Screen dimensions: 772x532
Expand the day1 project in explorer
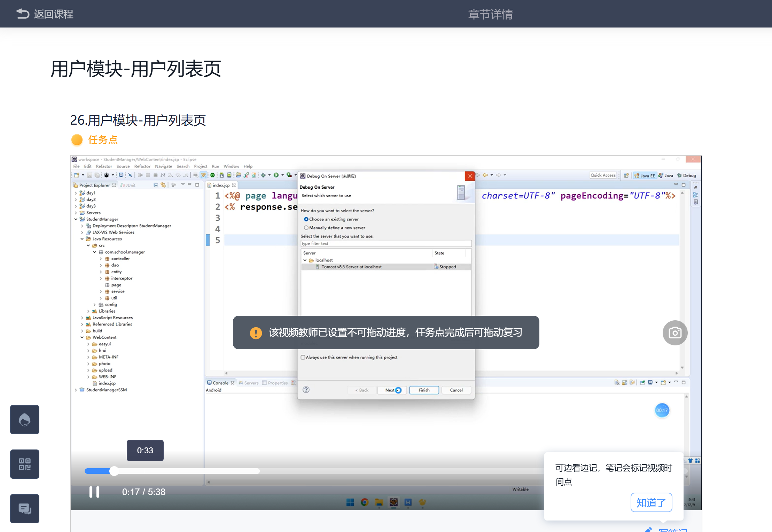pyautogui.click(x=76, y=193)
